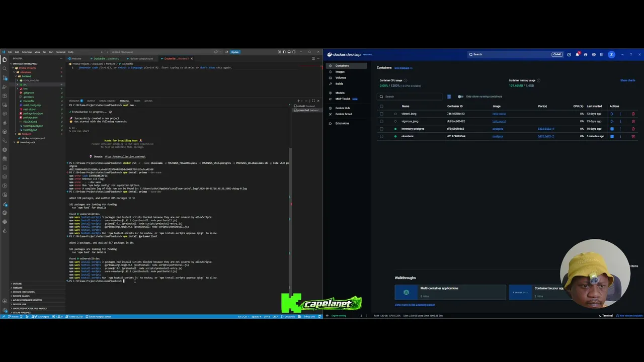Open more actions for ekasilami container
Screen dimensions: 644x362
[x=620, y=136]
